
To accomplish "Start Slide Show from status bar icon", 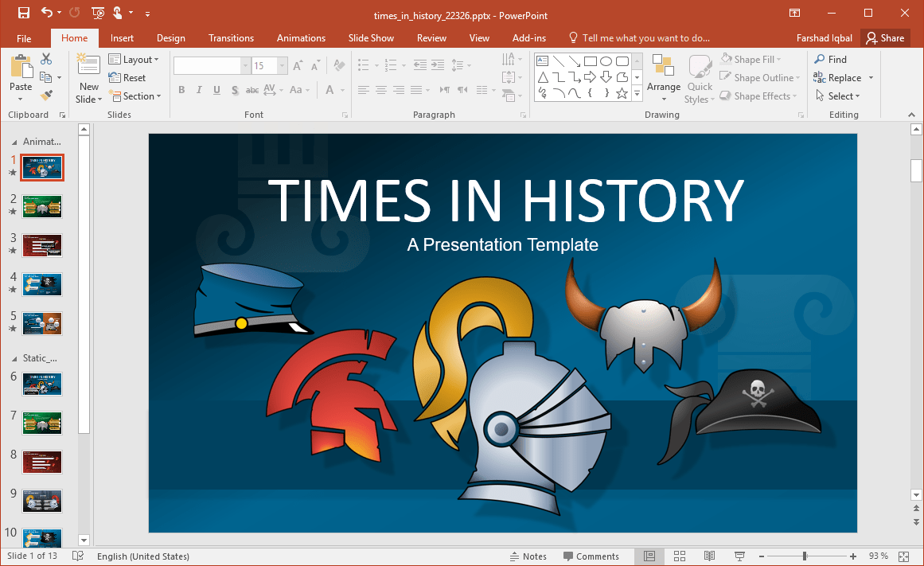I will tap(739, 556).
